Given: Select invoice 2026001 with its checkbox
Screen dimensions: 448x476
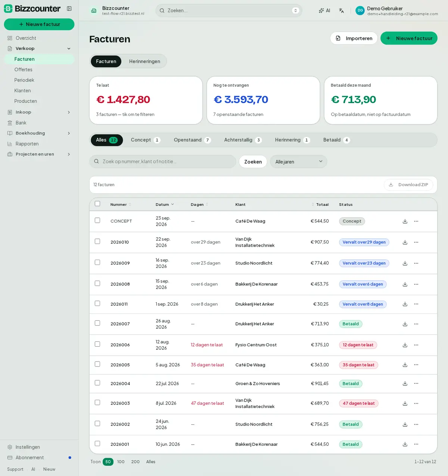Looking at the screenshot, I should (97, 443).
